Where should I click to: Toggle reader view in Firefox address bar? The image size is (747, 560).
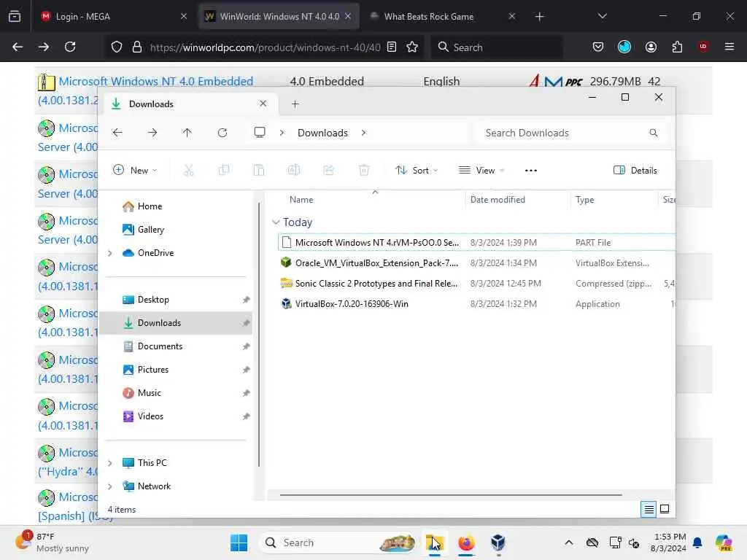click(392, 47)
